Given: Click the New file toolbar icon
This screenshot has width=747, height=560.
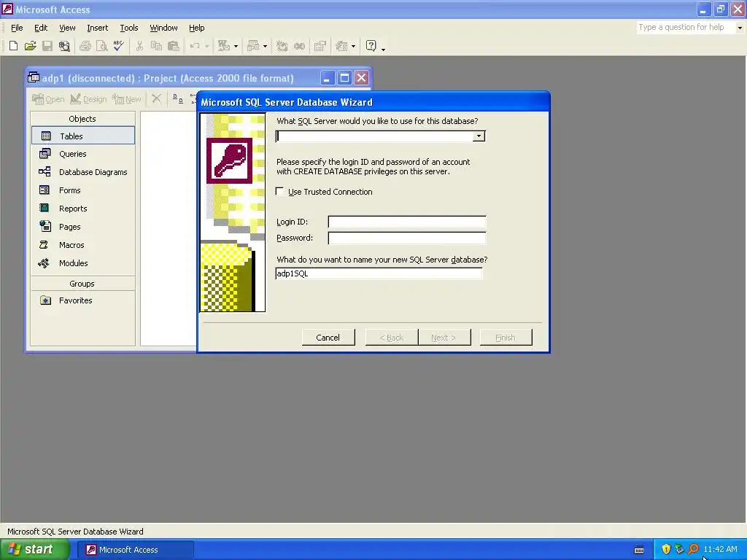Looking at the screenshot, I should (13, 46).
